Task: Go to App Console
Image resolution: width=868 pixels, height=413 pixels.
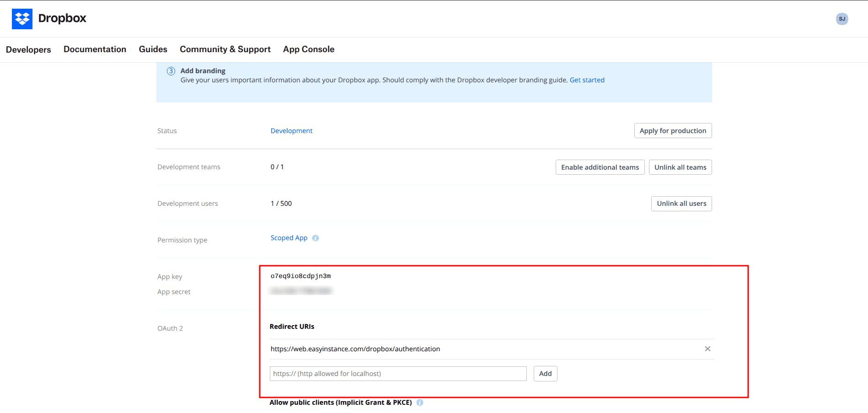Action: point(309,49)
